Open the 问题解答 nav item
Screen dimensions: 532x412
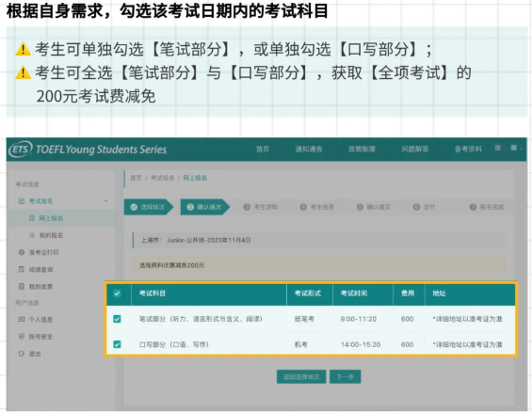(x=414, y=149)
